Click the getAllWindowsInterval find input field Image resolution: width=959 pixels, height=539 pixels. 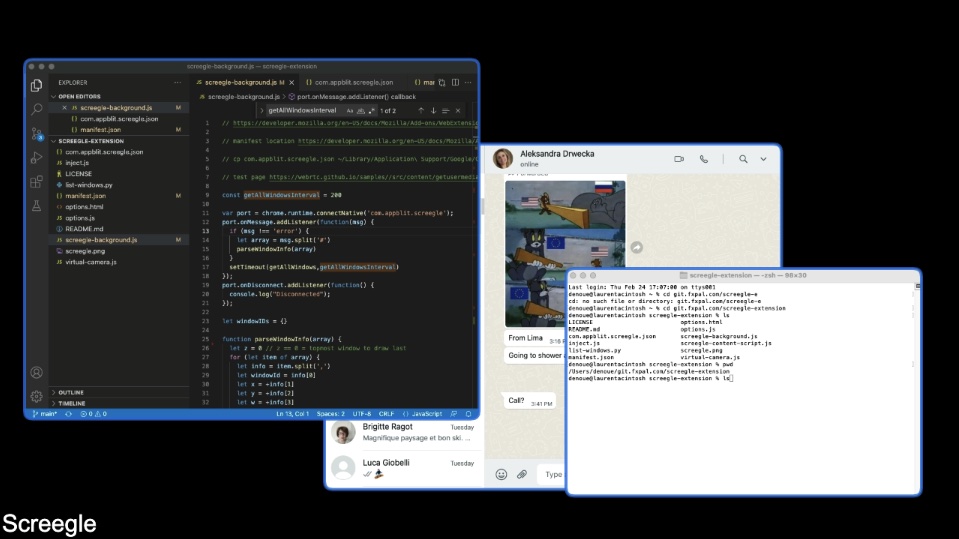click(x=305, y=111)
